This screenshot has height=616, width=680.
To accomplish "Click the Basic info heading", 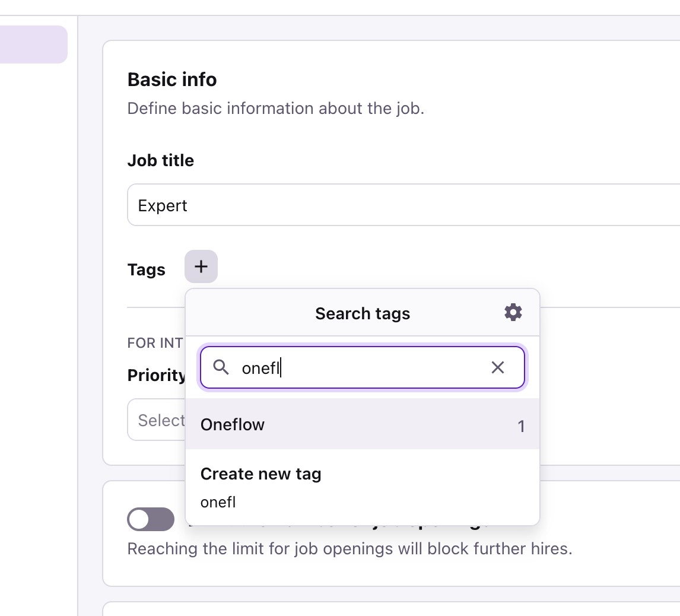I will pyautogui.click(x=172, y=80).
